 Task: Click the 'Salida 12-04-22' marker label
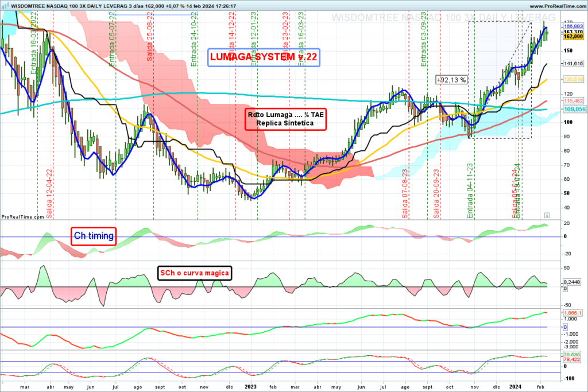(49, 194)
